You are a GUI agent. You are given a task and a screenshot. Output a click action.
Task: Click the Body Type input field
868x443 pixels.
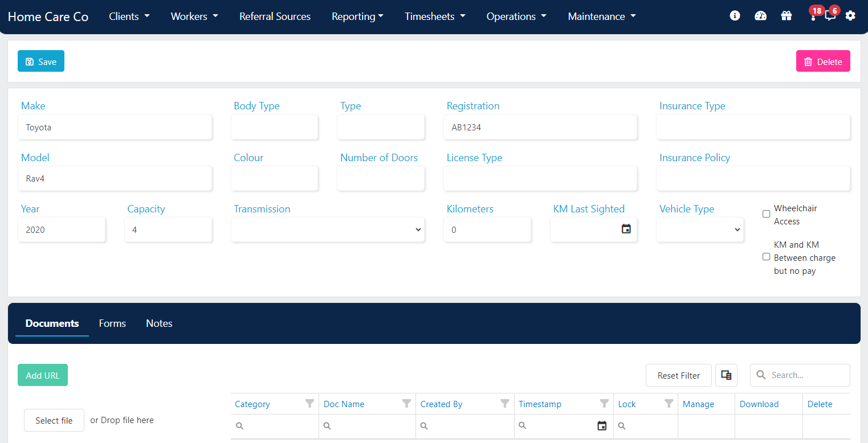[275, 127]
